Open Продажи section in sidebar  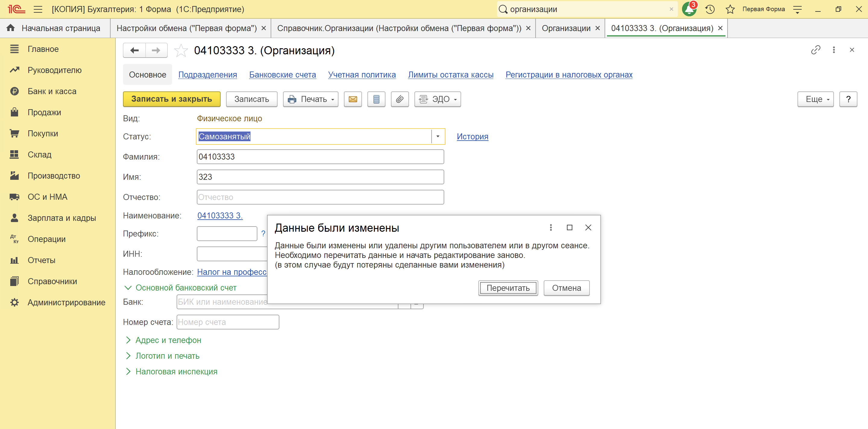[44, 112]
